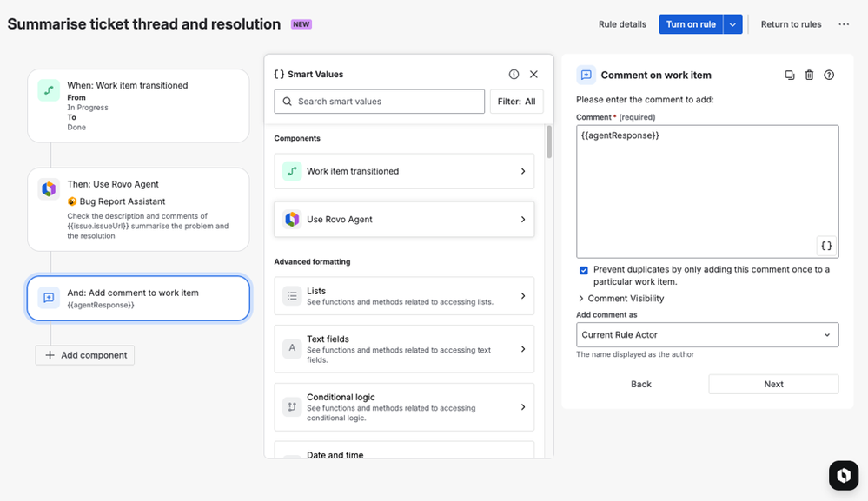Open the more actions ellipsis menu
This screenshot has height=501, width=868.
844,24
